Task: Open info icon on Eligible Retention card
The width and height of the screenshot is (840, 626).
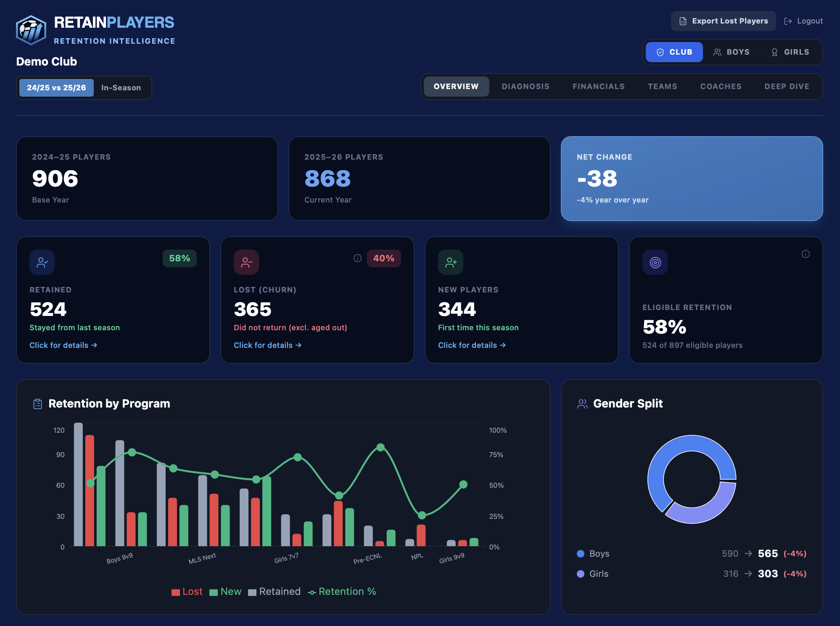Action: [806, 254]
